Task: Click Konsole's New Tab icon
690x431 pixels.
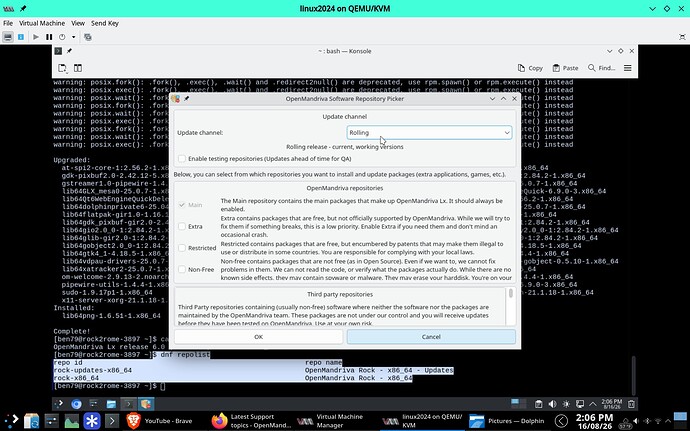Action: (62, 68)
